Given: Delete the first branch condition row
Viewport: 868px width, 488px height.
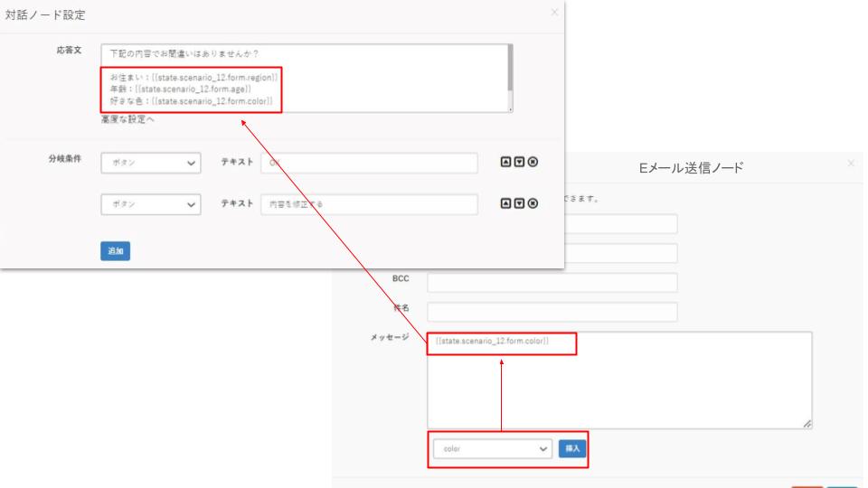Looking at the screenshot, I should point(533,163).
